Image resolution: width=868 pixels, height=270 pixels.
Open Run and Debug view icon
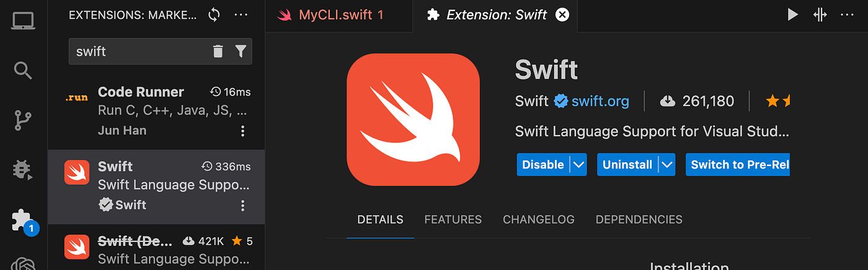tap(23, 170)
